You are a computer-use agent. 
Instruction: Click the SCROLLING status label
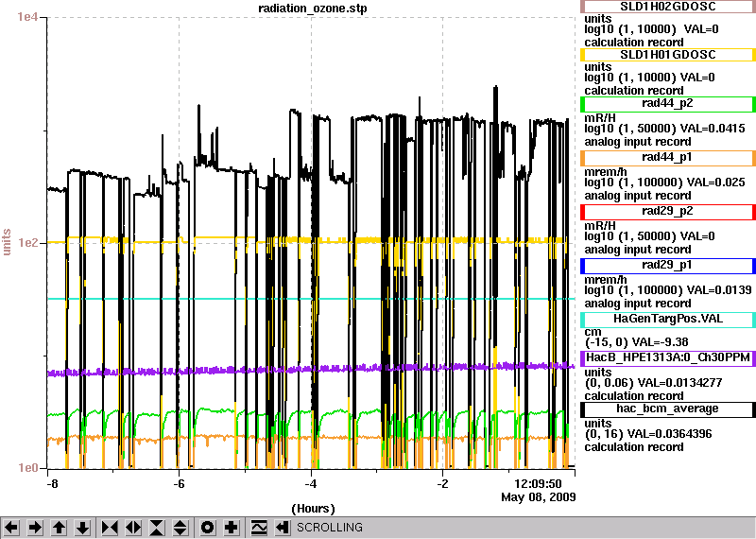point(329,528)
